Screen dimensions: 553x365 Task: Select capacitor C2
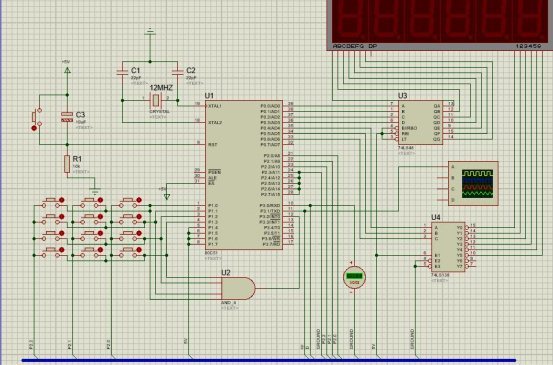point(177,72)
